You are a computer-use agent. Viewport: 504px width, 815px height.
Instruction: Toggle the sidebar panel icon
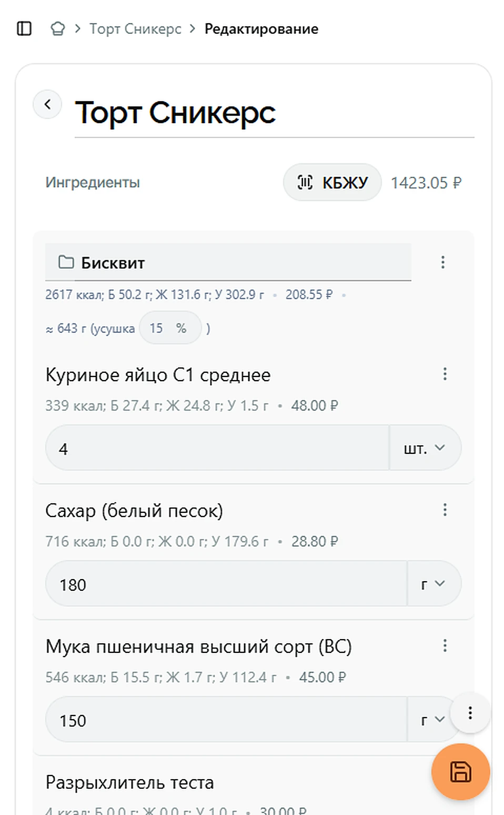coord(24,28)
